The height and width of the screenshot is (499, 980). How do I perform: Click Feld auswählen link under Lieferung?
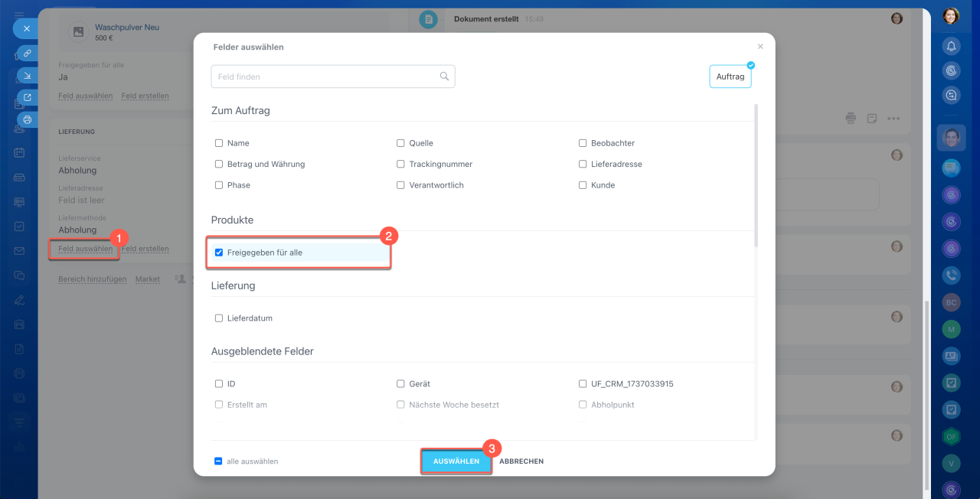(85, 249)
